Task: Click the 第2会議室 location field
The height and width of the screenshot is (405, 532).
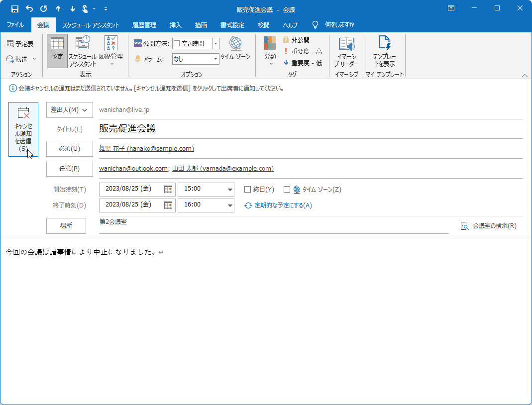Action: (x=274, y=225)
